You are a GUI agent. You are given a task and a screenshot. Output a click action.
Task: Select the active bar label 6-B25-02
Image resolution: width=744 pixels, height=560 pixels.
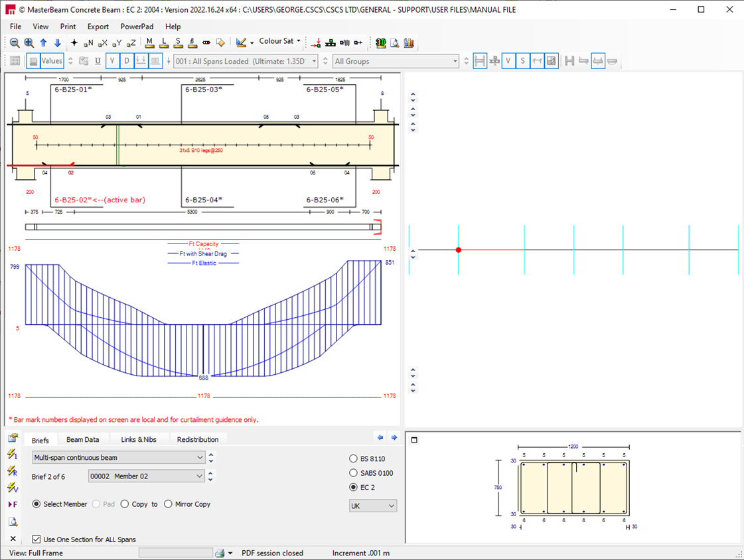coord(100,200)
